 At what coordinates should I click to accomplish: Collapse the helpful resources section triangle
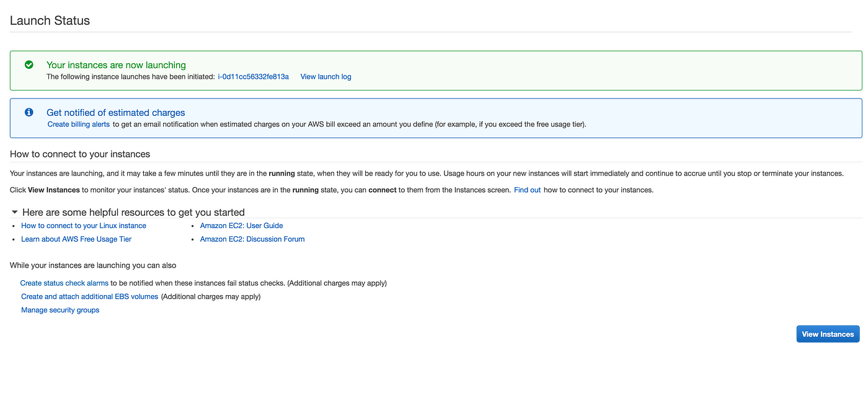point(15,212)
